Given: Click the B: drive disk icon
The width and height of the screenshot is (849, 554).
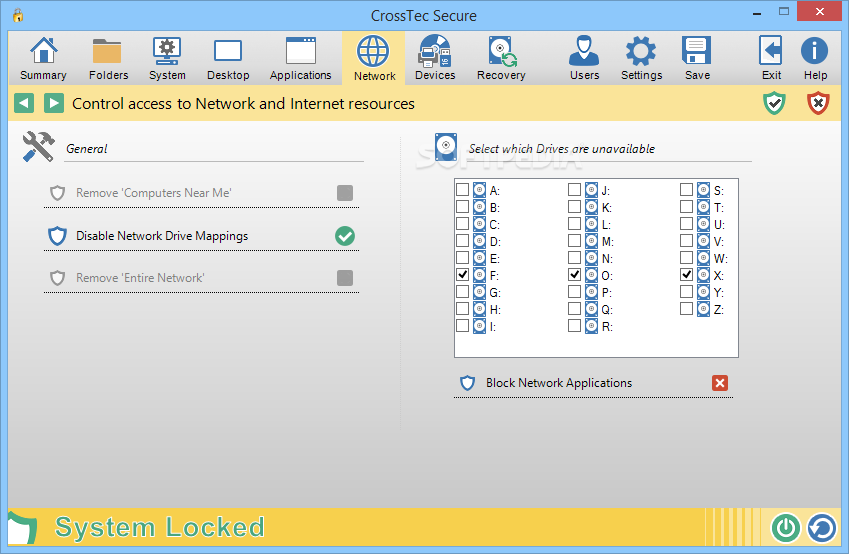Looking at the screenshot, I should tap(479, 207).
